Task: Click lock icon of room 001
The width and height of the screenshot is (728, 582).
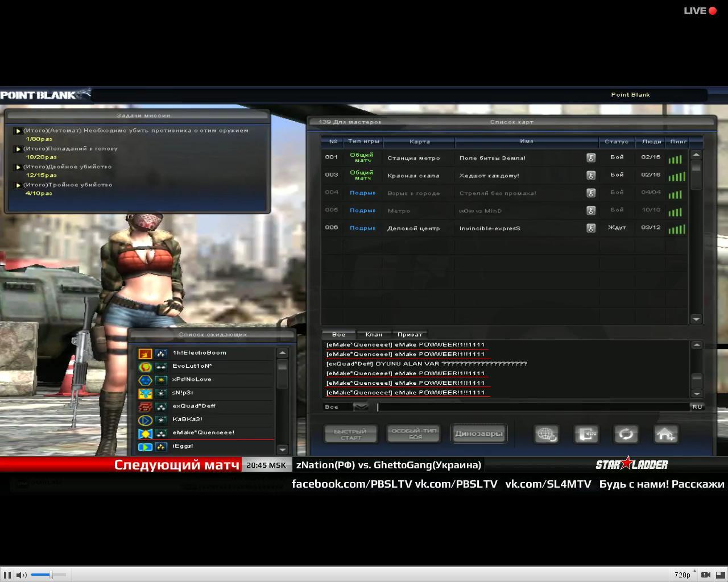Action: pyautogui.click(x=591, y=158)
